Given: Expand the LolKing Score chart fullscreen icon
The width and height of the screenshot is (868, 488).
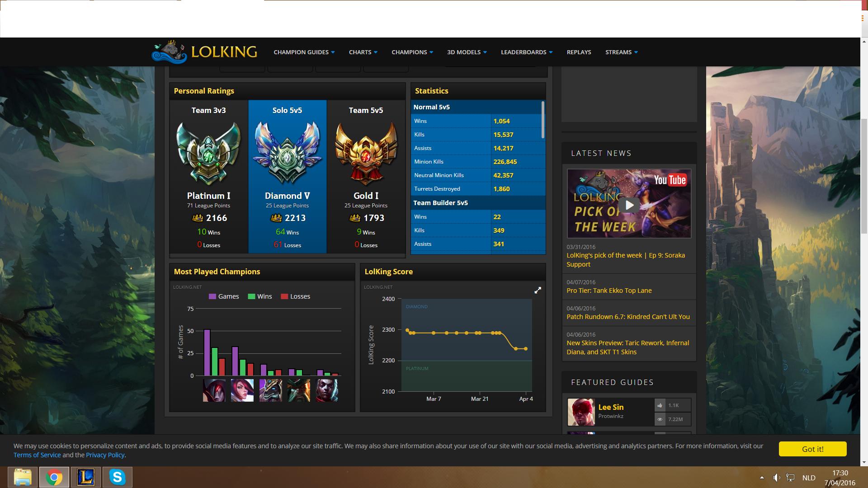Looking at the screenshot, I should pos(538,291).
